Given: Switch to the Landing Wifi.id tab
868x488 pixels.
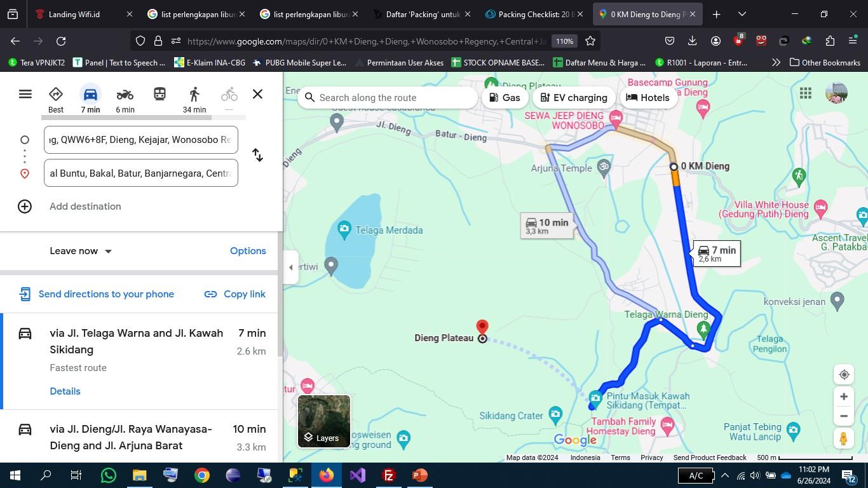Looking at the screenshot, I should pos(84,14).
